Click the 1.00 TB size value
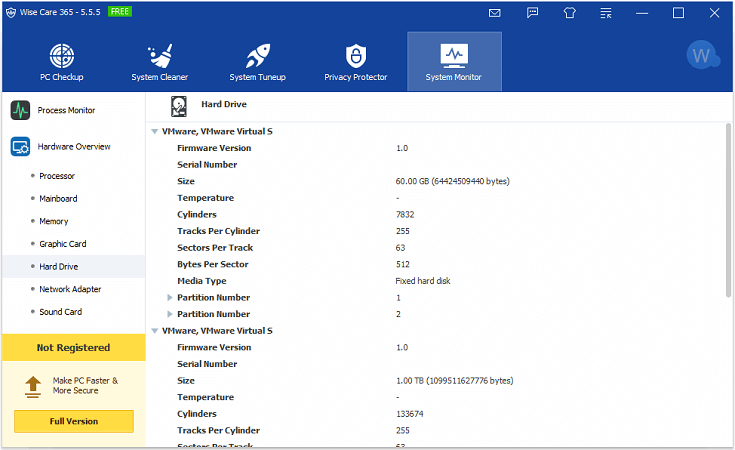Image resolution: width=735 pixels, height=450 pixels. [x=455, y=381]
